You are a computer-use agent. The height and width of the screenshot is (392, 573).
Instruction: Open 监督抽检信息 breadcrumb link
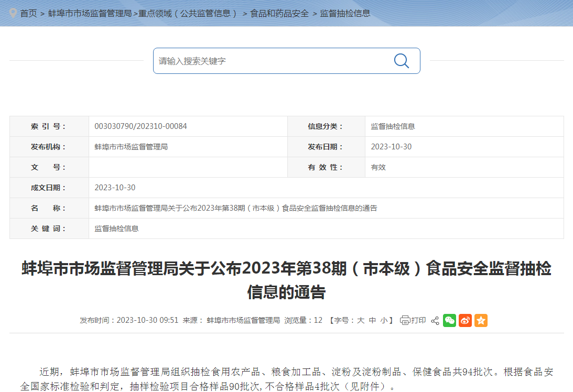[x=345, y=13]
